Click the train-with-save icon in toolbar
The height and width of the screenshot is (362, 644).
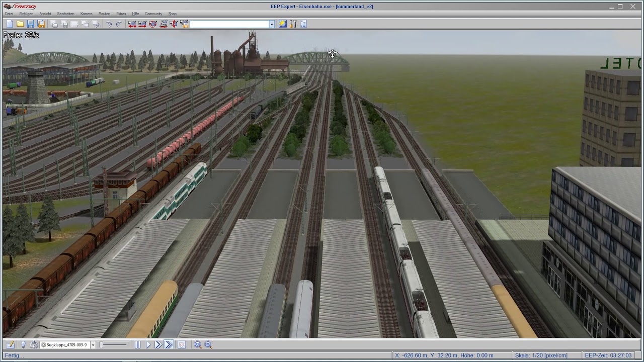tap(184, 24)
